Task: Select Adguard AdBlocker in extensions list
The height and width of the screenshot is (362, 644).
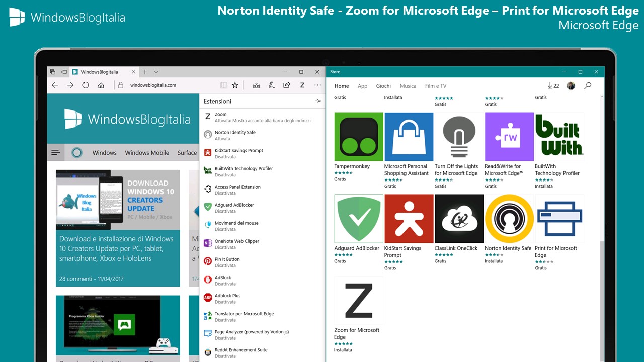Action: pyautogui.click(x=262, y=208)
